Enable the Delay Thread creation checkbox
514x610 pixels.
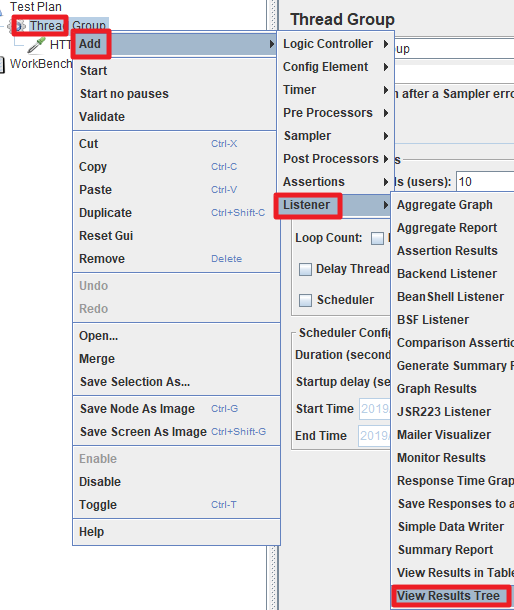click(x=305, y=269)
